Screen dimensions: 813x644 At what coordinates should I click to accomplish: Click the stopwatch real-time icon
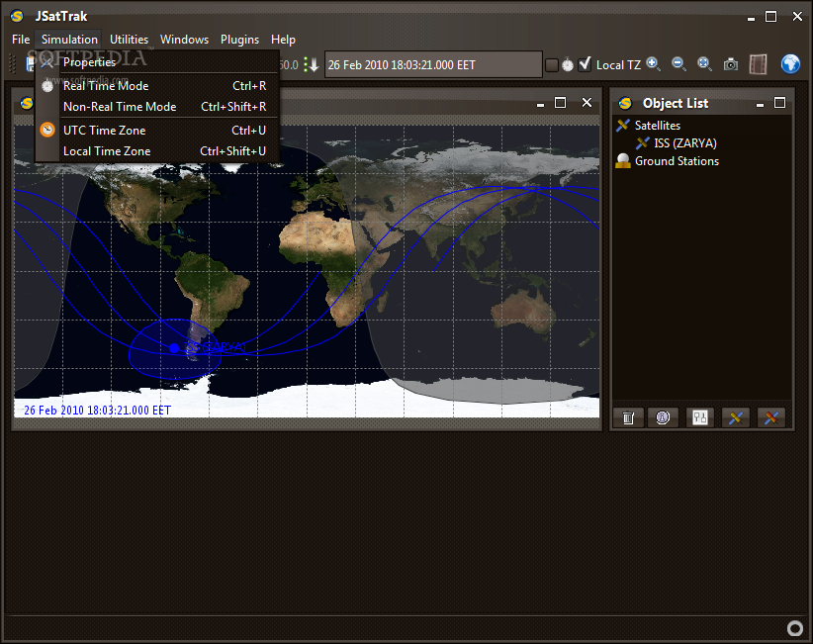(x=568, y=65)
